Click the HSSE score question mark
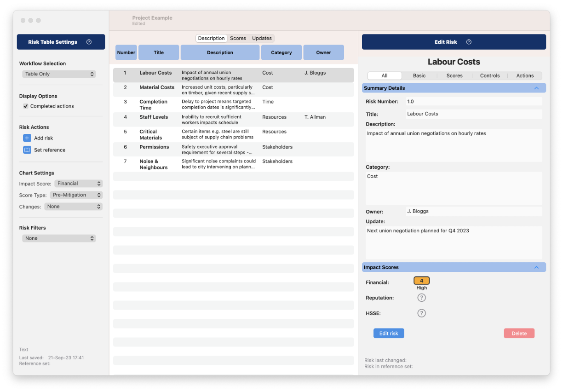 (x=421, y=313)
